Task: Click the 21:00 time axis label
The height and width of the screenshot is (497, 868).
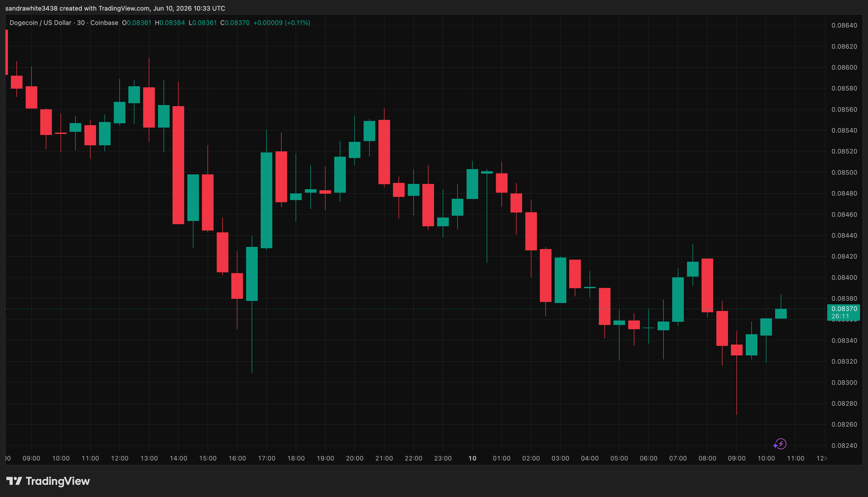Action: point(384,458)
